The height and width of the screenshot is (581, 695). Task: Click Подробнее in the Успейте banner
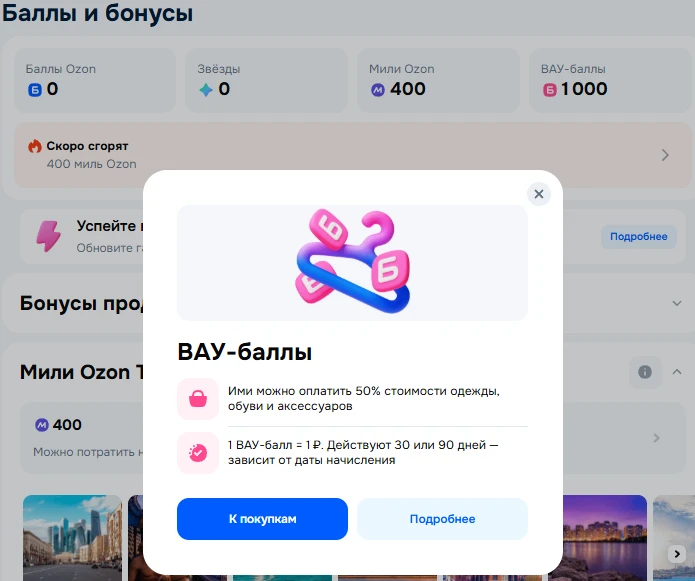coord(639,237)
